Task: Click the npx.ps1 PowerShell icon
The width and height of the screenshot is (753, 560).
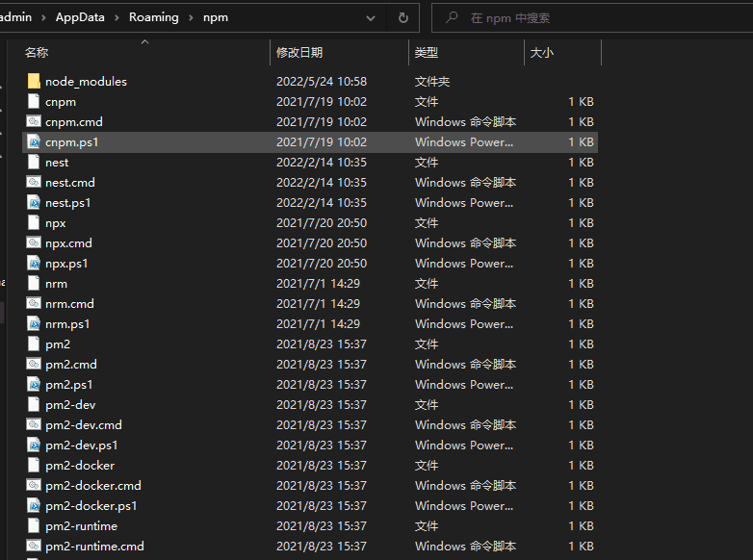Action: [34, 263]
